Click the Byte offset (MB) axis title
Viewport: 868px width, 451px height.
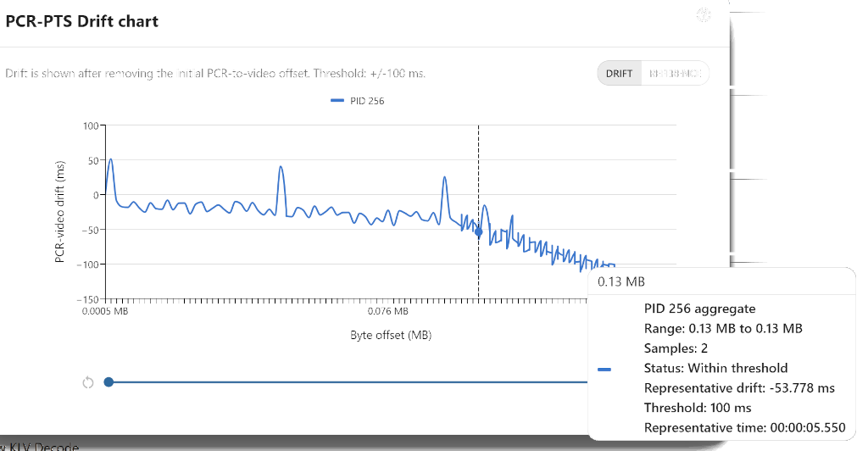391,335
